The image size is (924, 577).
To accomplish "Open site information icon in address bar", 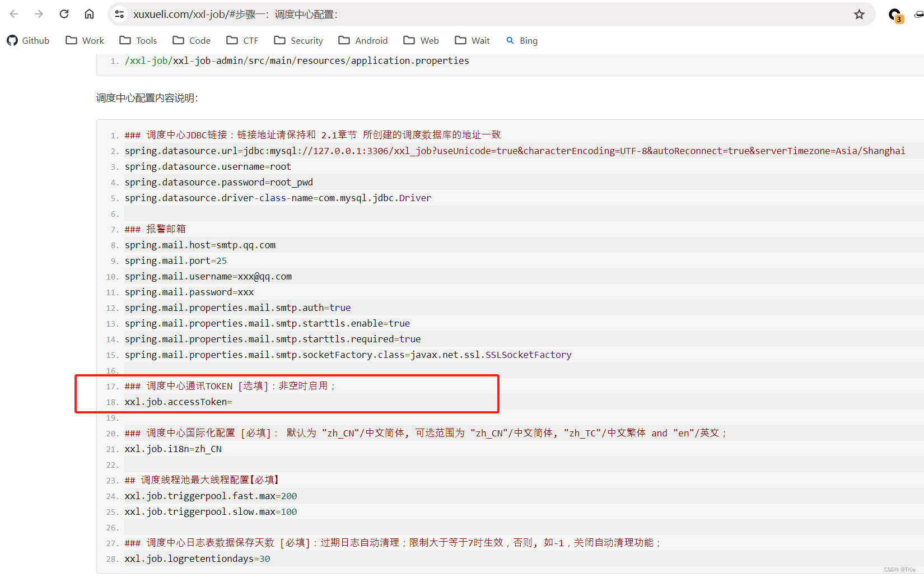I will coord(119,14).
